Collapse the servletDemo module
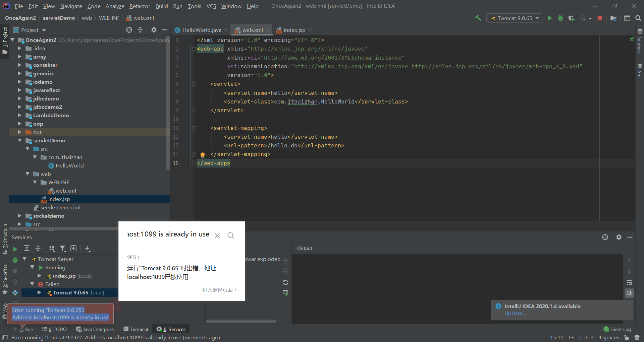This screenshot has width=644, height=342. pyautogui.click(x=20, y=140)
